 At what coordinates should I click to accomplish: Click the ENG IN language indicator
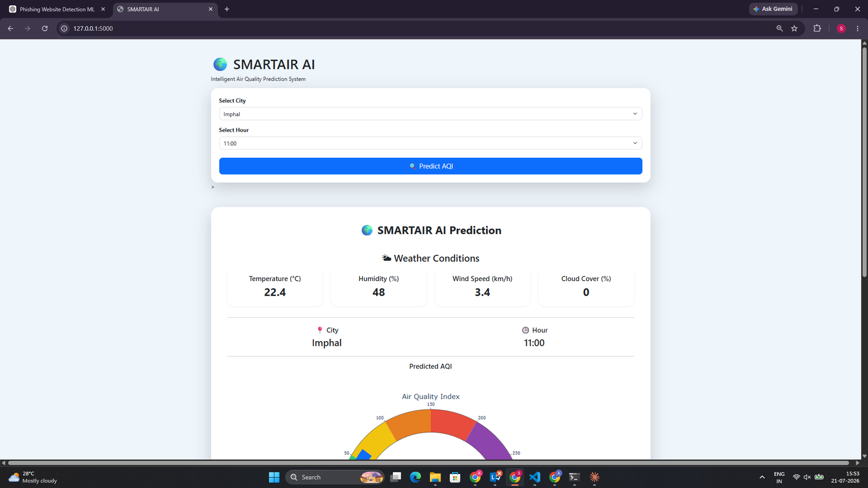779,477
